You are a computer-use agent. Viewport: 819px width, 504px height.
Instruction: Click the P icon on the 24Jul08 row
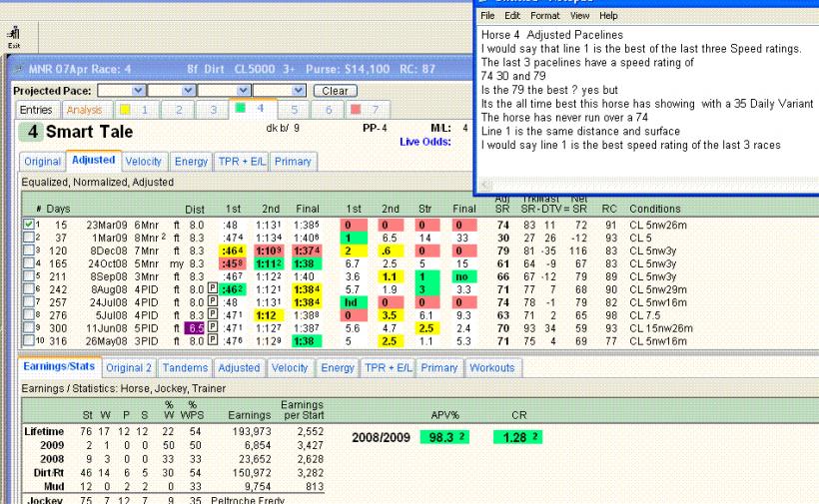212,301
